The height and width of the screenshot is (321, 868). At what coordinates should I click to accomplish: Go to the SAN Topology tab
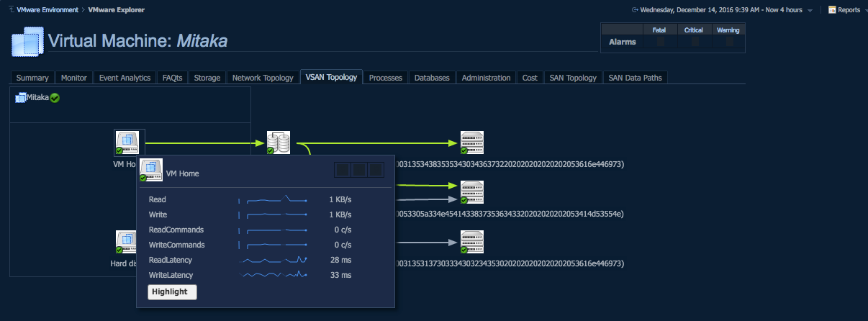pos(573,78)
